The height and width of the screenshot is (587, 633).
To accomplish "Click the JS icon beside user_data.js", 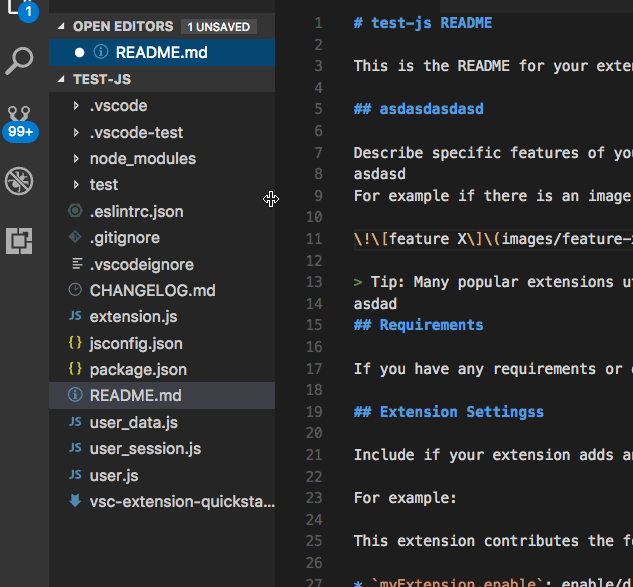I will (75, 422).
